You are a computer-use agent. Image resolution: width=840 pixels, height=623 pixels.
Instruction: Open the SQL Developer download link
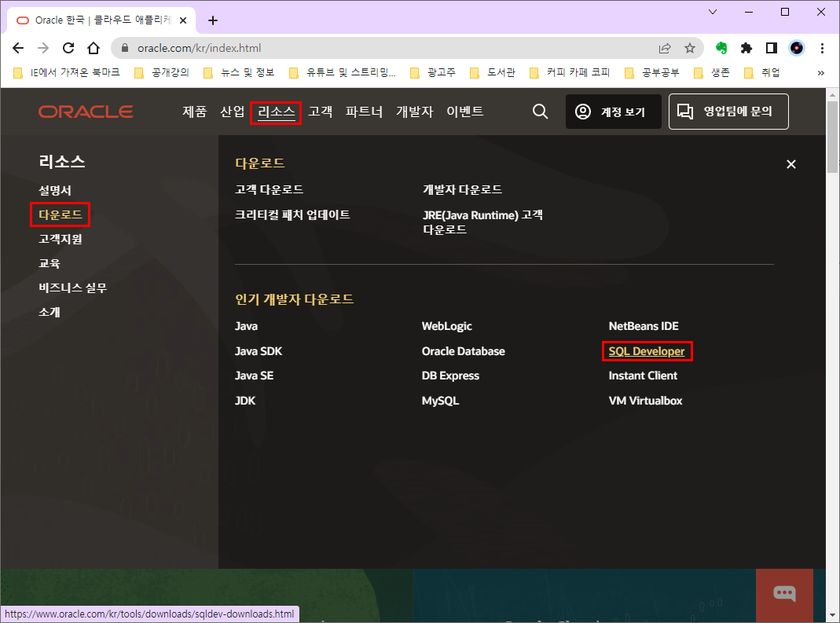[x=647, y=351]
